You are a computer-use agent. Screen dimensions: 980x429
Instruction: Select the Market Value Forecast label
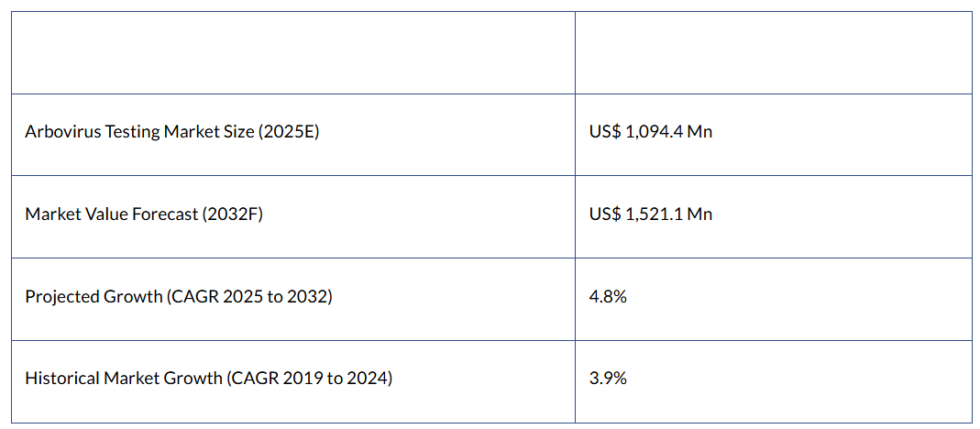(x=144, y=214)
